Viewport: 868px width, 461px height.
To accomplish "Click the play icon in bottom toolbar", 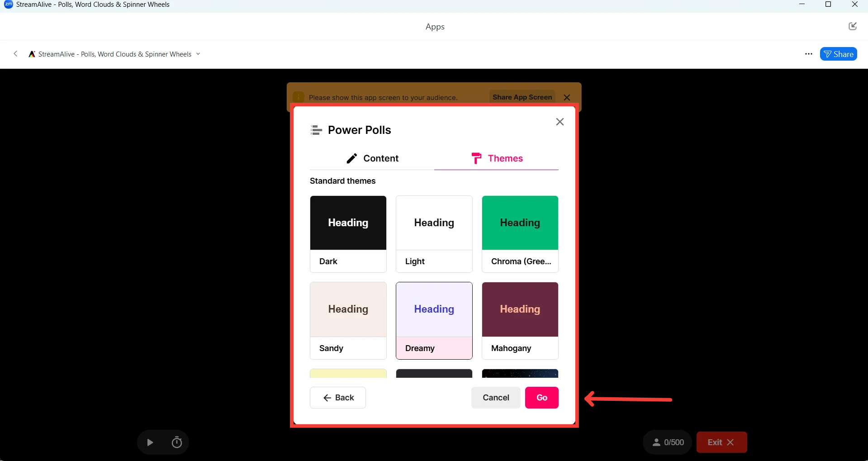I will point(150,442).
